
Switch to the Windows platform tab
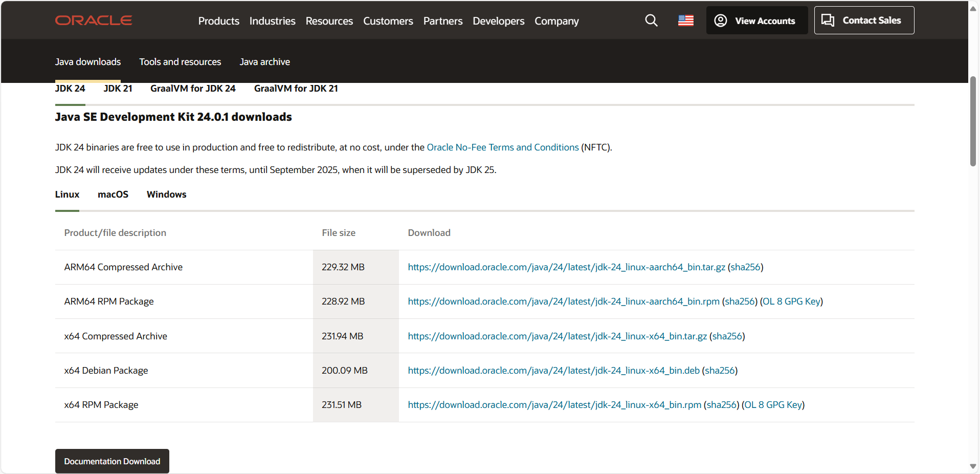167,195
